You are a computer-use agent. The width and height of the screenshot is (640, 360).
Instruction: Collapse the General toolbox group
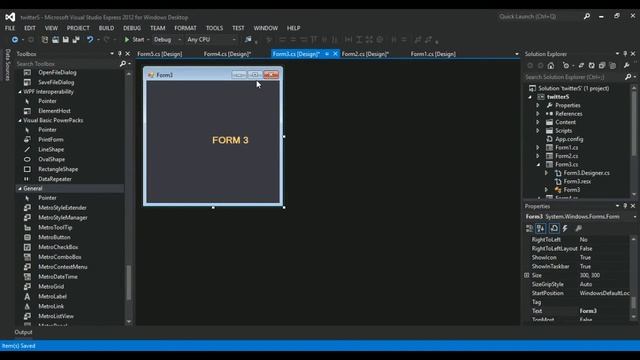point(20,189)
